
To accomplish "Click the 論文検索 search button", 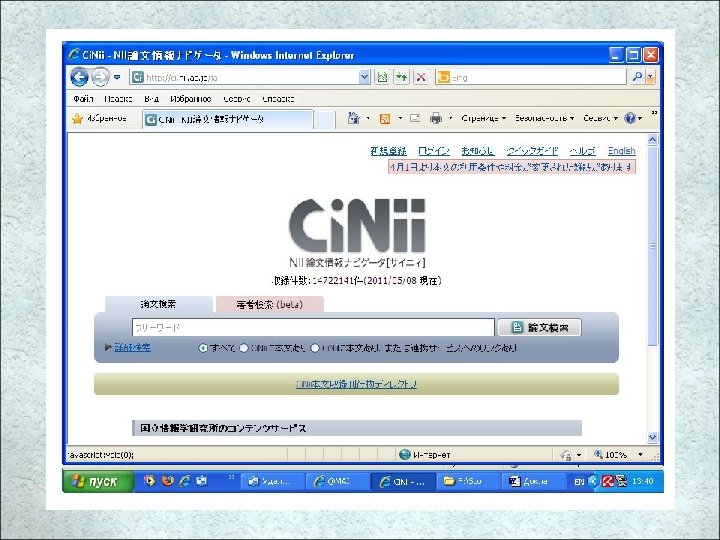I will point(540,327).
